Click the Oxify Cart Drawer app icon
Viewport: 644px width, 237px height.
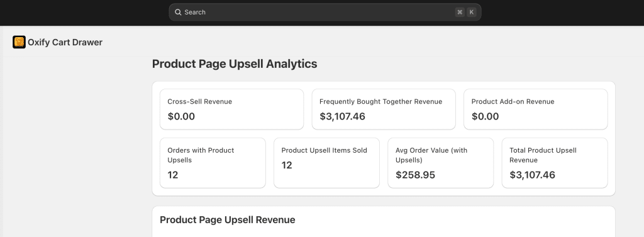point(19,42)
